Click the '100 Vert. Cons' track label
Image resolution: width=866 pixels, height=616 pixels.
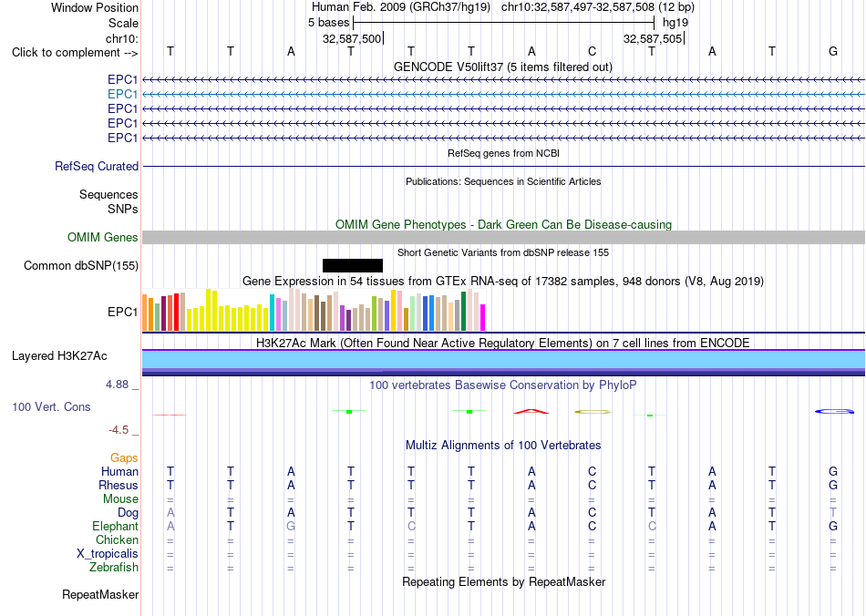51,406
